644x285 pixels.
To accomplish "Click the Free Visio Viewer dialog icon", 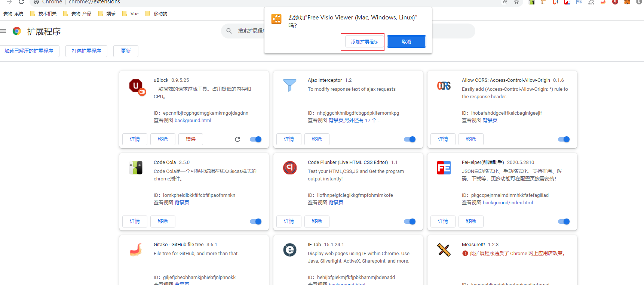I will point(276,19).
